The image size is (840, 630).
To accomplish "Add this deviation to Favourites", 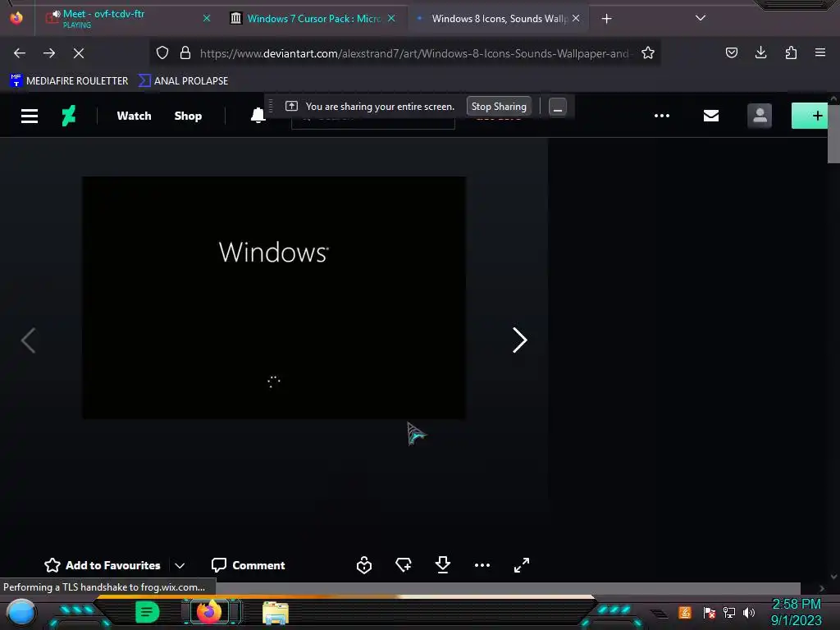I will (103, 565).
